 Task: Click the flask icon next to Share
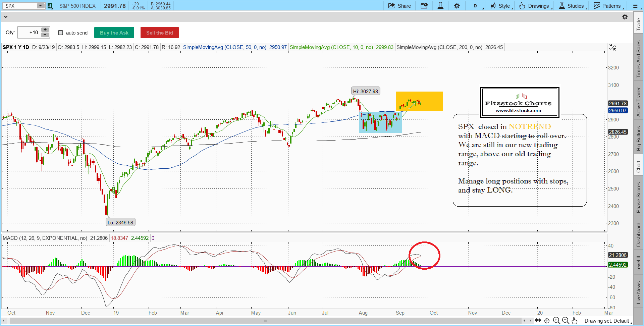440,6
